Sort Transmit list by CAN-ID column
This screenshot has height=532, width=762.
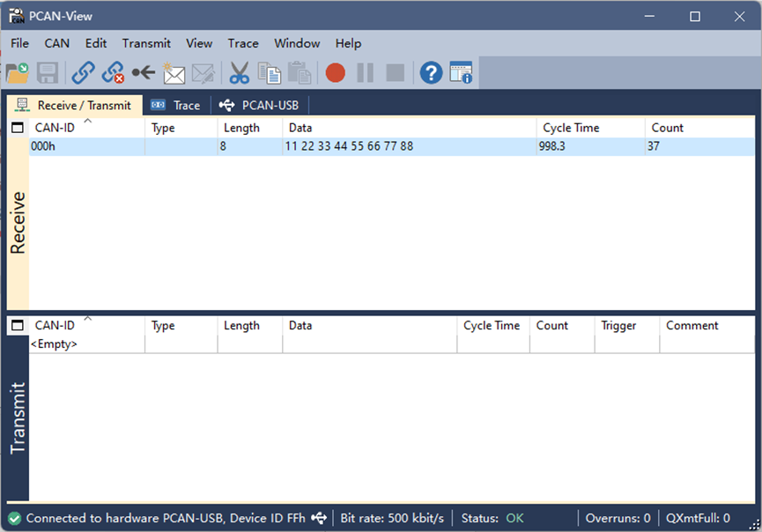[x=86, y=326]
